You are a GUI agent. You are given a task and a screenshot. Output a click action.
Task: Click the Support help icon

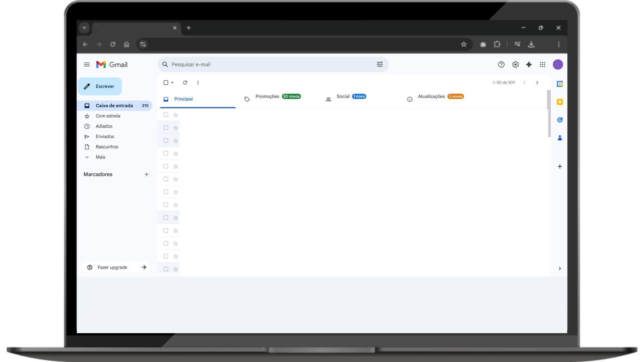tap(501, 65)
